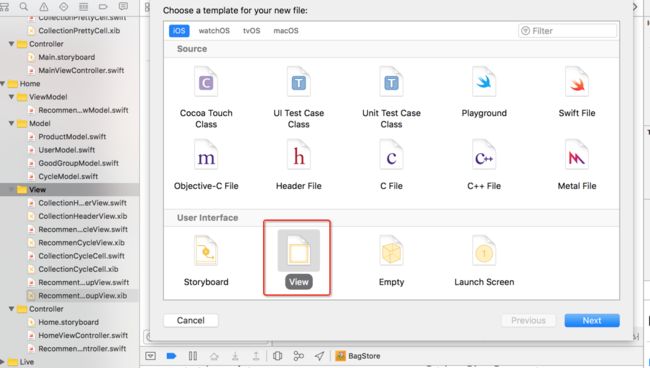Select BagStore process in debug bar
This screenshot has height=368, width=650.
point(358,356)
